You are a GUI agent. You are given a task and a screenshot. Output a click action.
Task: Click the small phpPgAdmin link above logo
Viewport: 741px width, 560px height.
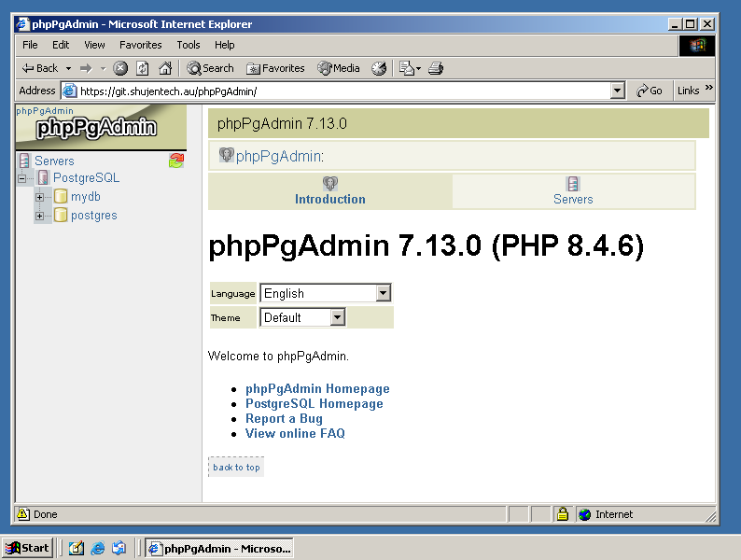pyautogui.click(x=45, y=111)
